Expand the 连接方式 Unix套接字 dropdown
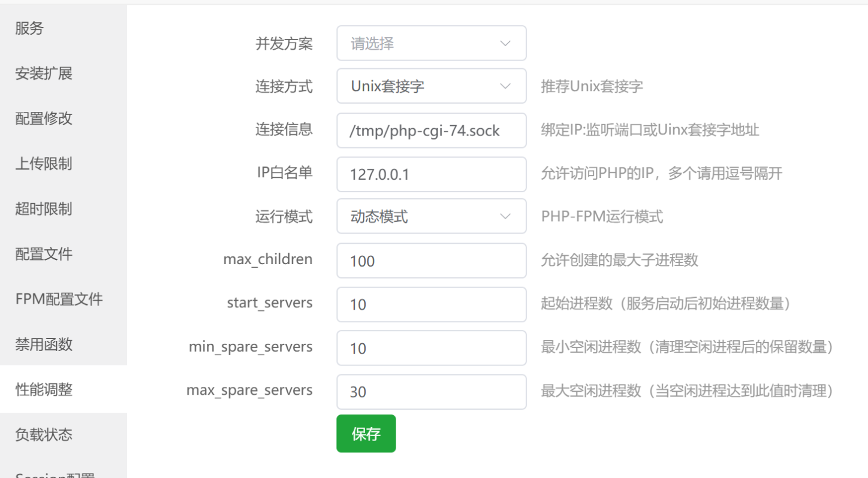The image size is (868, 478). tap(431, 86)
